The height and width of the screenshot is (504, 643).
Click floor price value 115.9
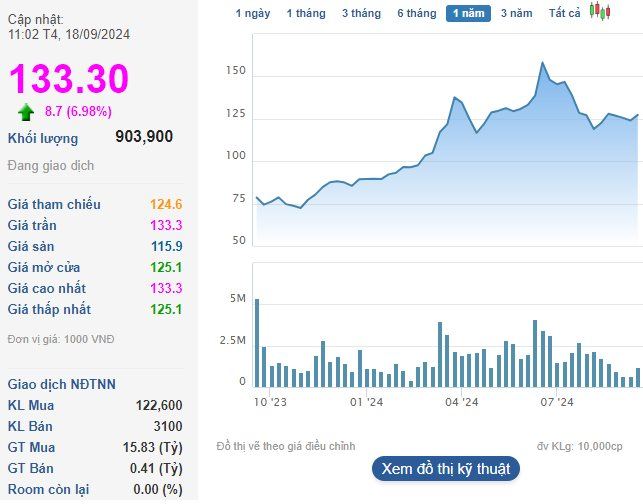(x=166, y=246)
